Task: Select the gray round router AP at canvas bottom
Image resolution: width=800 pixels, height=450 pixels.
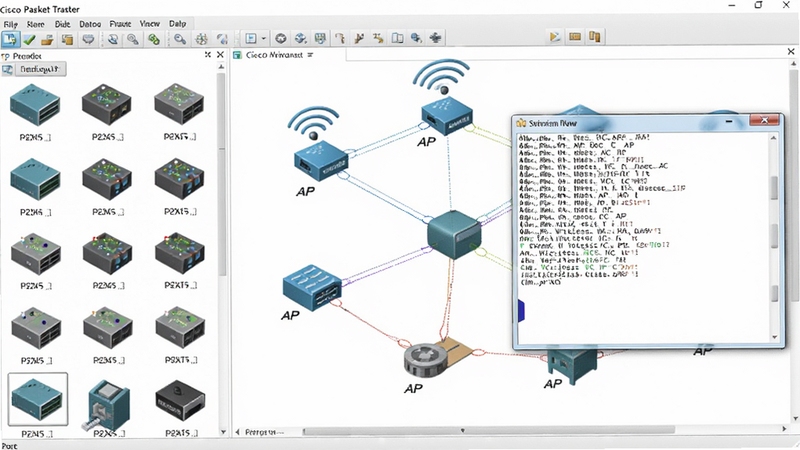Action: click(x=427, y=359)
